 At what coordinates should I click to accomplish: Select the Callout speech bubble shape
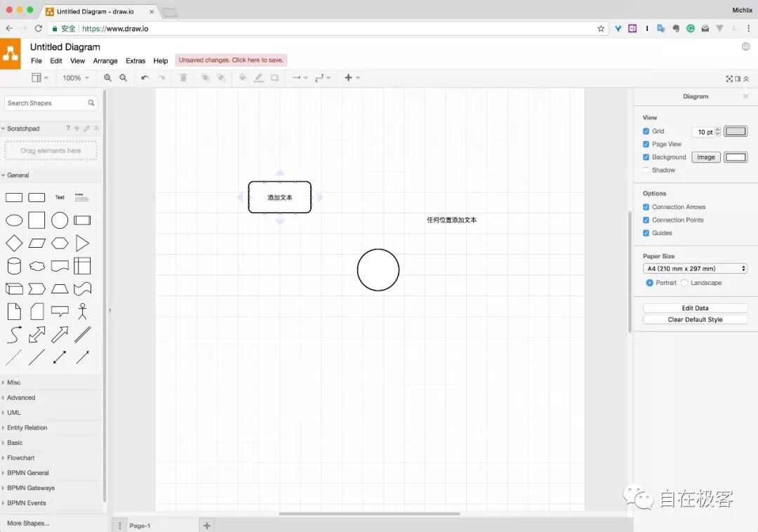(60, 311)
